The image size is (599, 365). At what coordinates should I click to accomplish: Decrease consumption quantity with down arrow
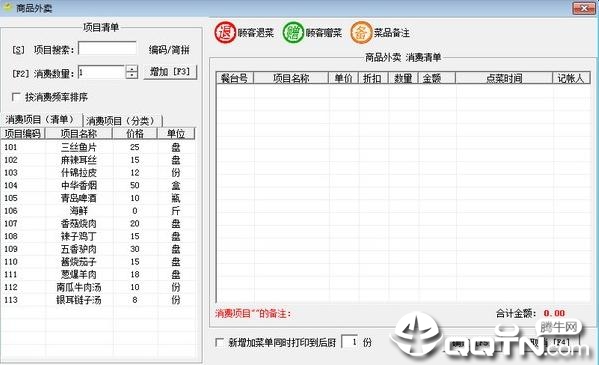coord(131,75)
